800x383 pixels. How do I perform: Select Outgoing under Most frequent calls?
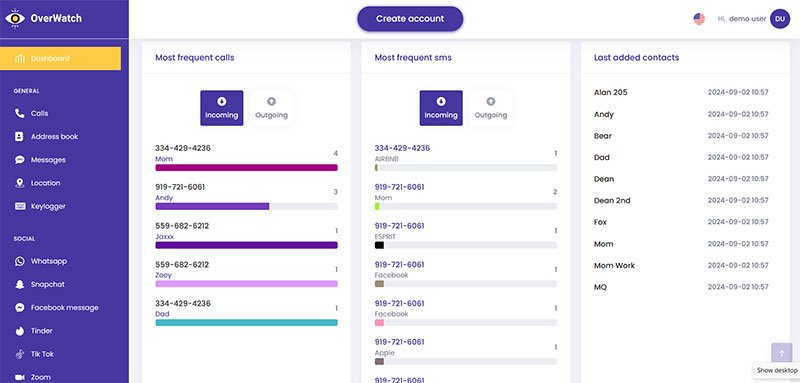pos(271,108)
